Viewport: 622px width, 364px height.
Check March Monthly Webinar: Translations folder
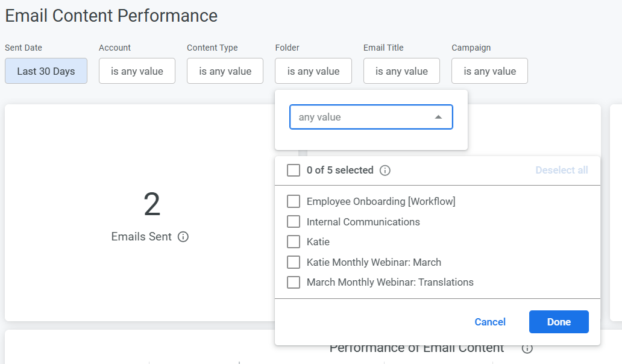coord(294,282)
